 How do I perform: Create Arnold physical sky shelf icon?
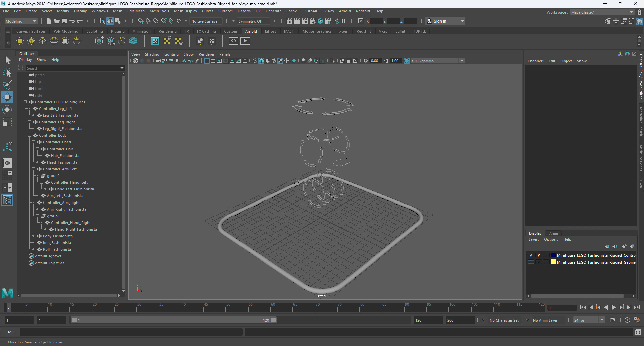[x=77, y=41]
